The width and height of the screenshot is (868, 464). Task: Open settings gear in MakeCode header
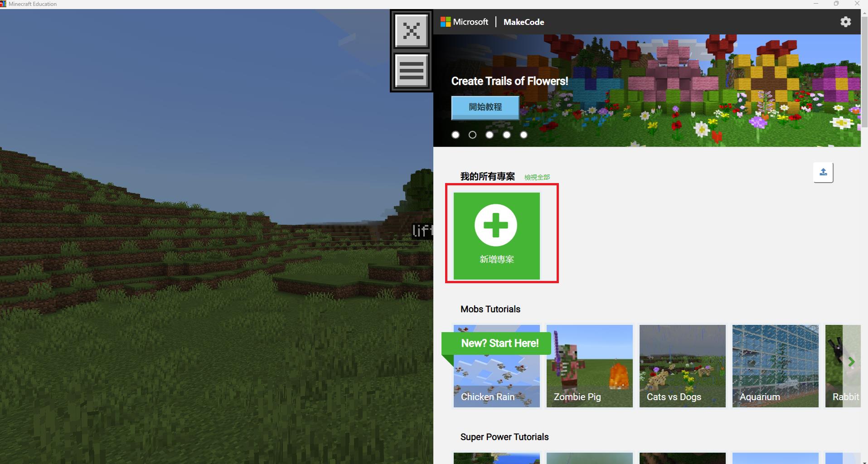[845, 22]
